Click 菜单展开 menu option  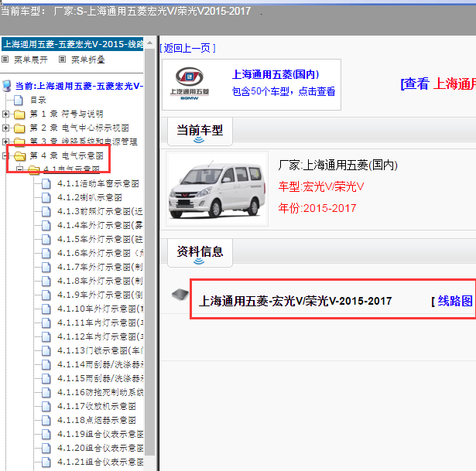(31, 60)
